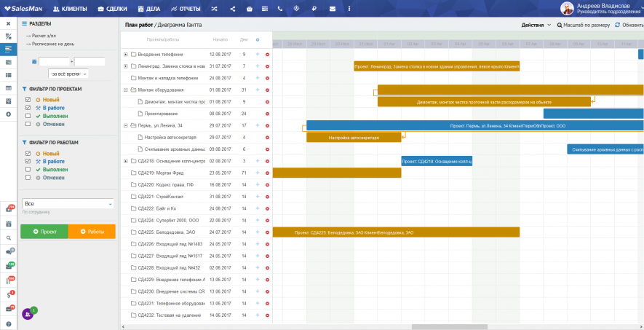Click the Настройка автосекретаря Gantt bar
The width and height of the screenshot is (644, 330).
[x=353, y=137]
